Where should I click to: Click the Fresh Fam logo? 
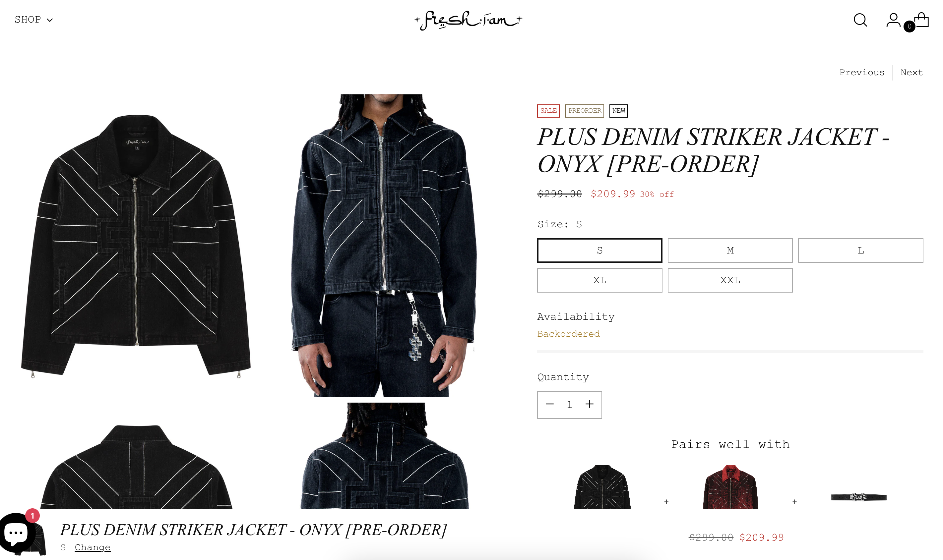pos(468,20)
